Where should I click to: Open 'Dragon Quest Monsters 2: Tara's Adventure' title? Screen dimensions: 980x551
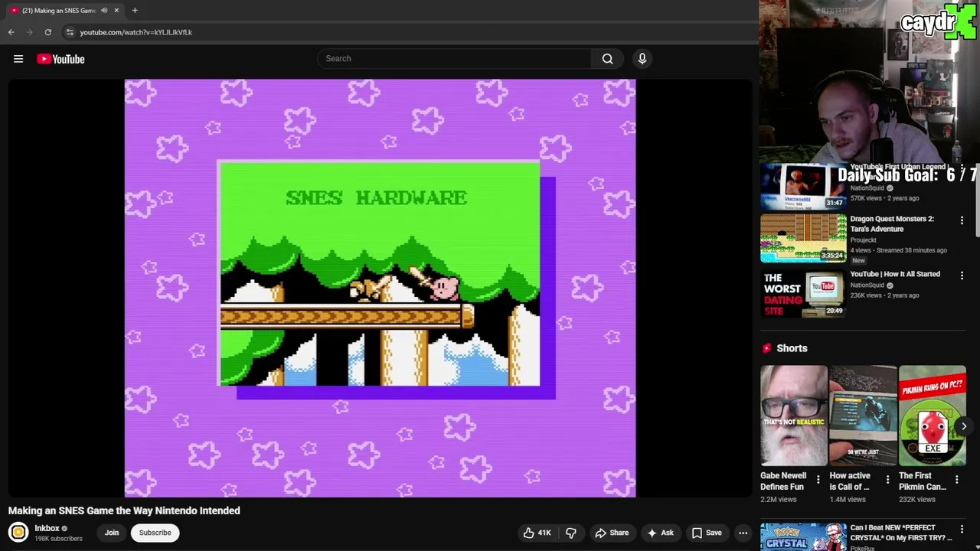[892, 223]
